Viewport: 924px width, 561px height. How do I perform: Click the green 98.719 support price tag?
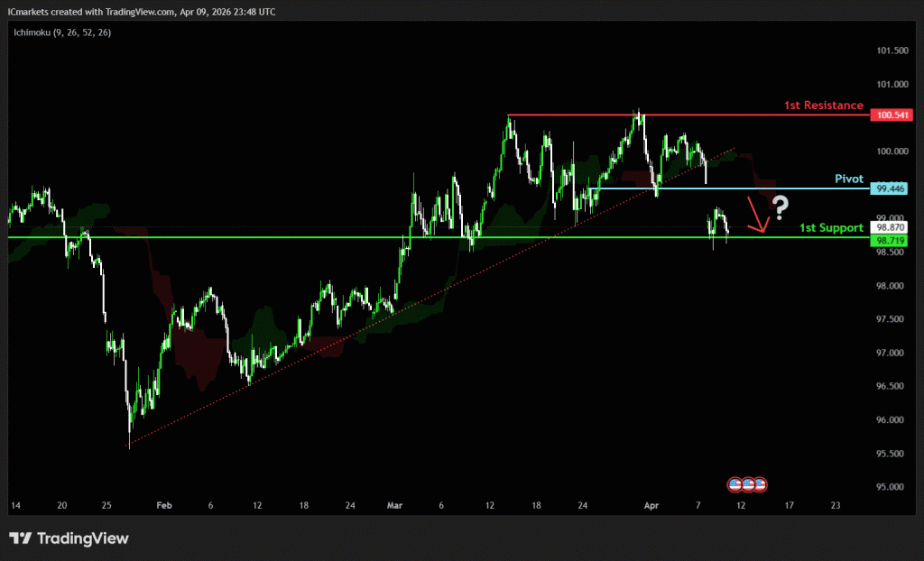[x=891, y=242]
